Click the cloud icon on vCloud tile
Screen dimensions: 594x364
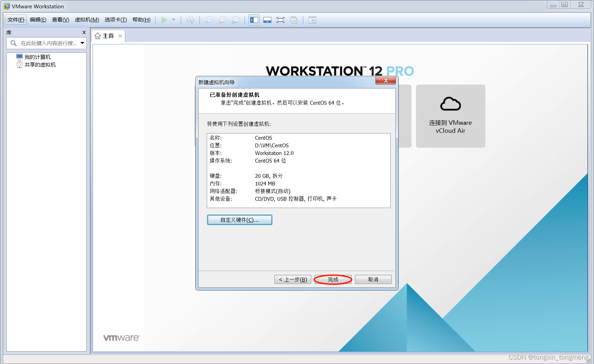450,104
